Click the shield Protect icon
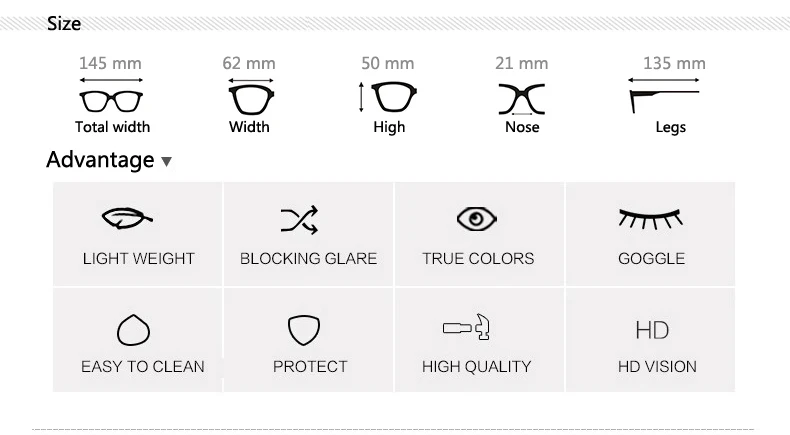 (302, 329)
